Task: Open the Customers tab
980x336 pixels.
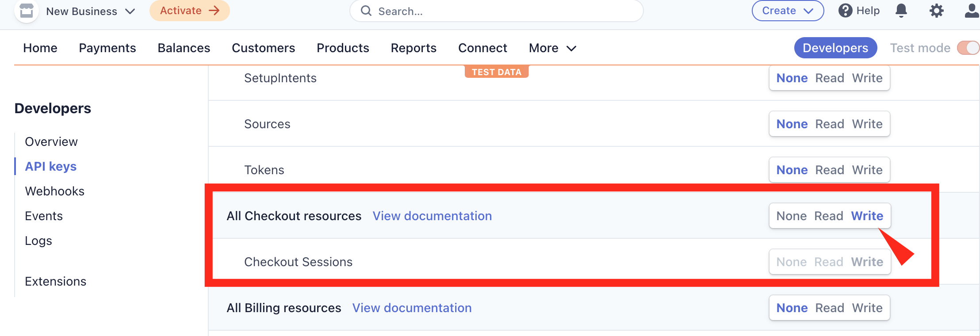Action: 264,48
